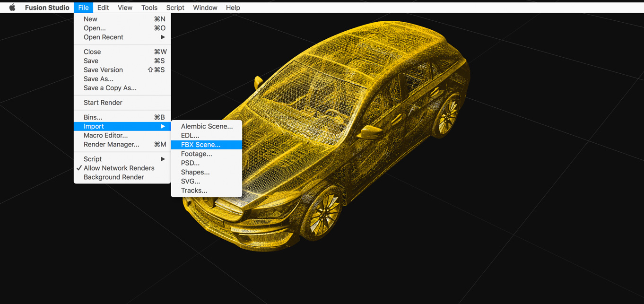Open the Tools menu
644x304 pixels.
pos(149,8)
